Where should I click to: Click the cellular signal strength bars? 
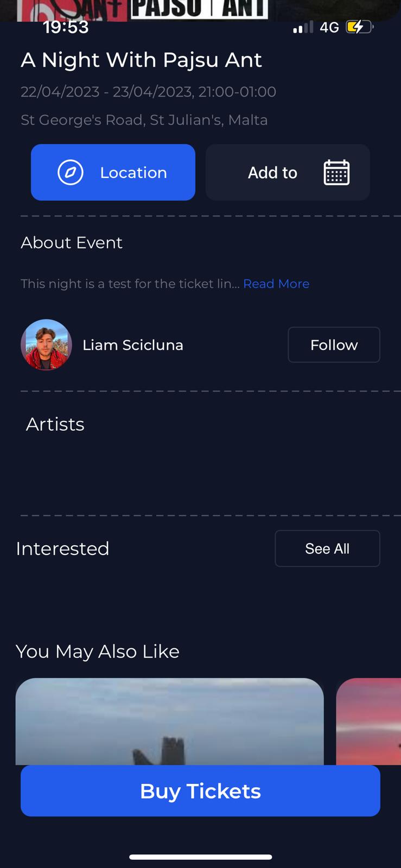(303, 27)
